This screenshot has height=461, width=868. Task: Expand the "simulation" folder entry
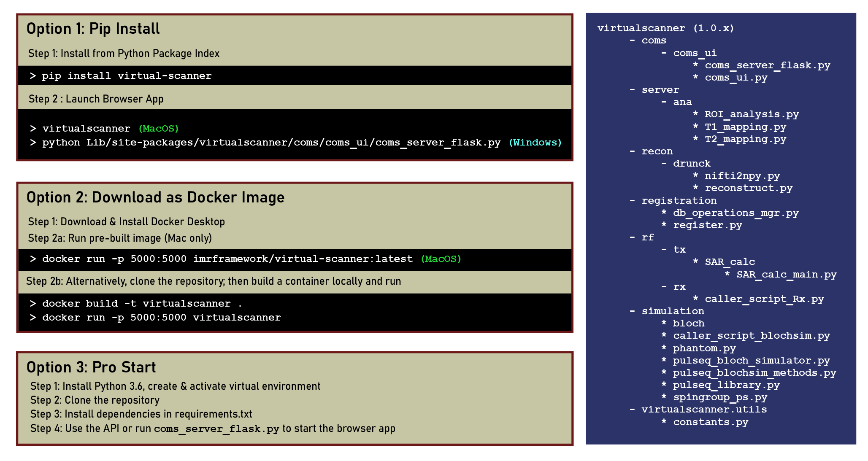click(673, 311)
